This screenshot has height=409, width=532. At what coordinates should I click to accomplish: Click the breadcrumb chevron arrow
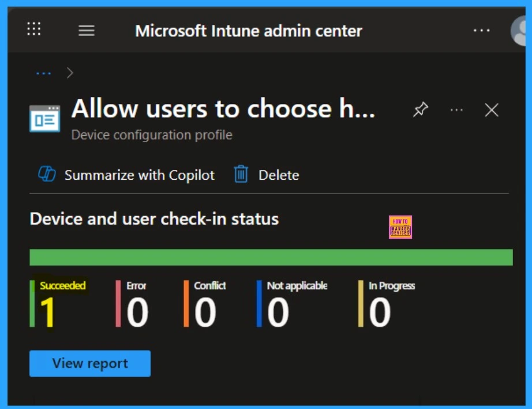[70, 73]
